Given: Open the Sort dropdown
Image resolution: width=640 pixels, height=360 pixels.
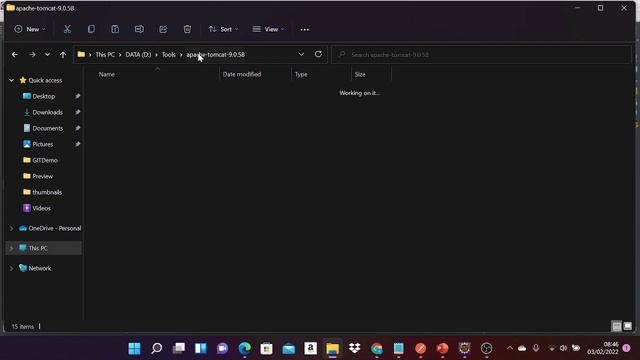Looking at the screenshot, I should [223, 29].
